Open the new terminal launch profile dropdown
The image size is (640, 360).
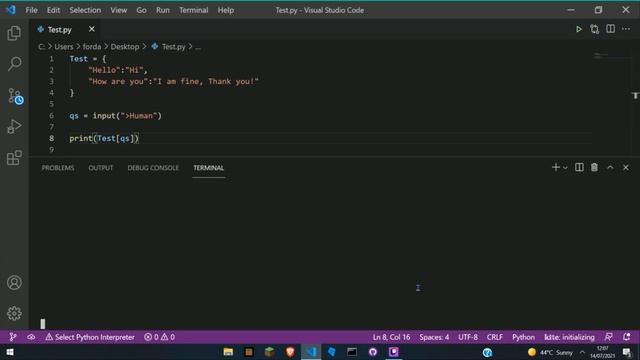(565, 168)
